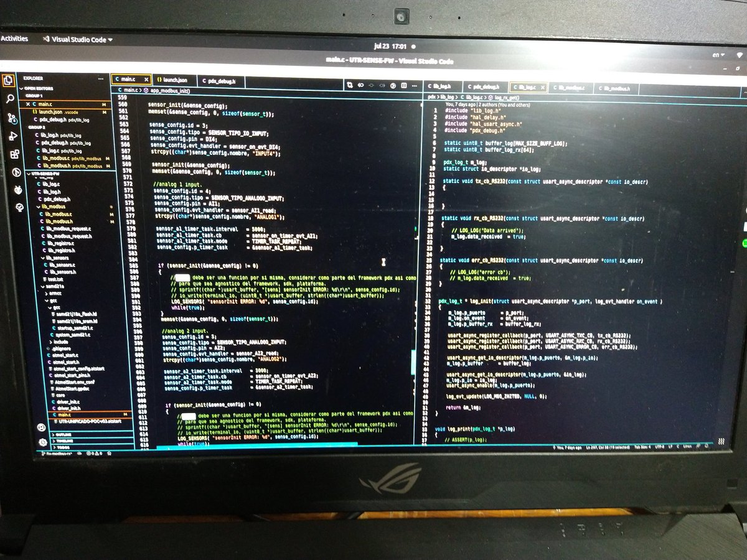Switch to lib_modbus.c tab in right group
This screenshot has width=747, height=560.
tap(571, 88)
